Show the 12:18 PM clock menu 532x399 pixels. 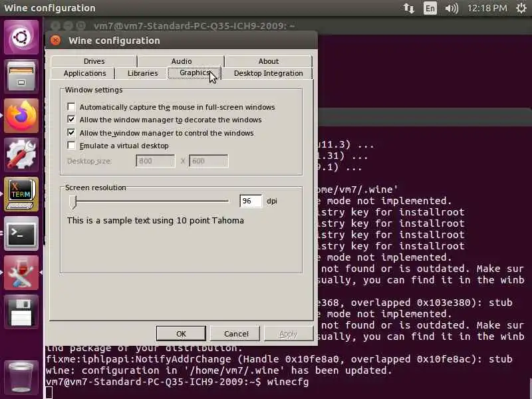coord(487,8)
